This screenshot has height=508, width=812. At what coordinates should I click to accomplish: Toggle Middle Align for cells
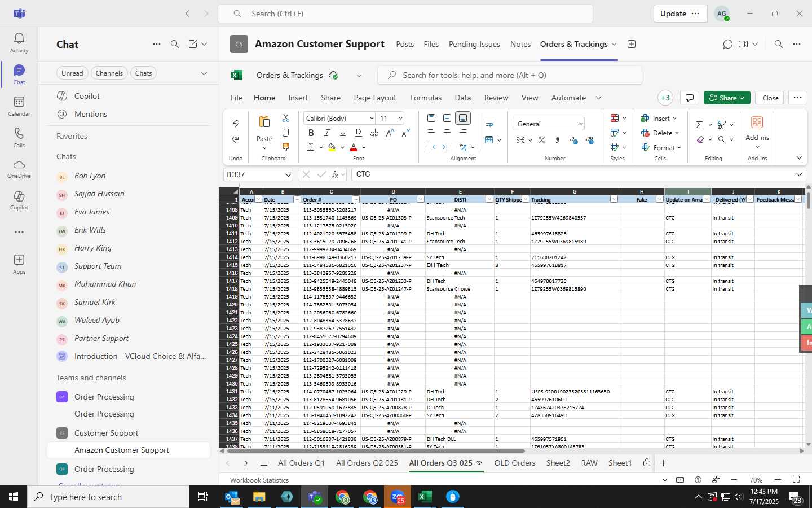(447, 118)
